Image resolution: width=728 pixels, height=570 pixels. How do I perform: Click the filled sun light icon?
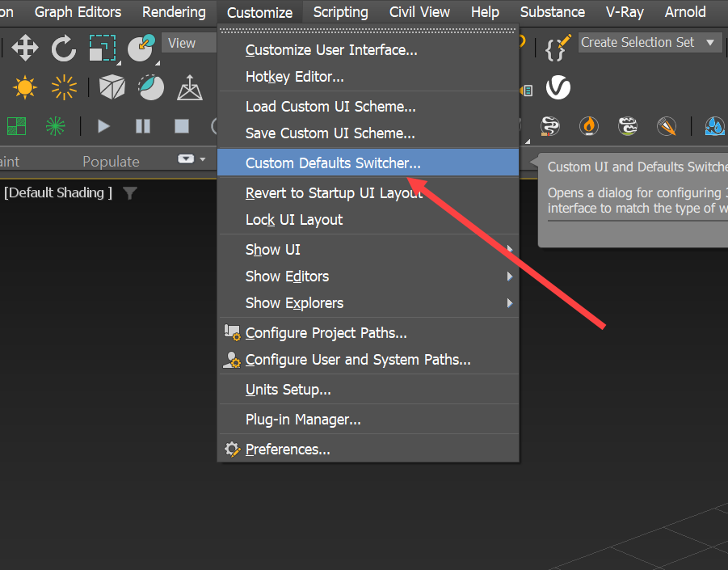24,87
